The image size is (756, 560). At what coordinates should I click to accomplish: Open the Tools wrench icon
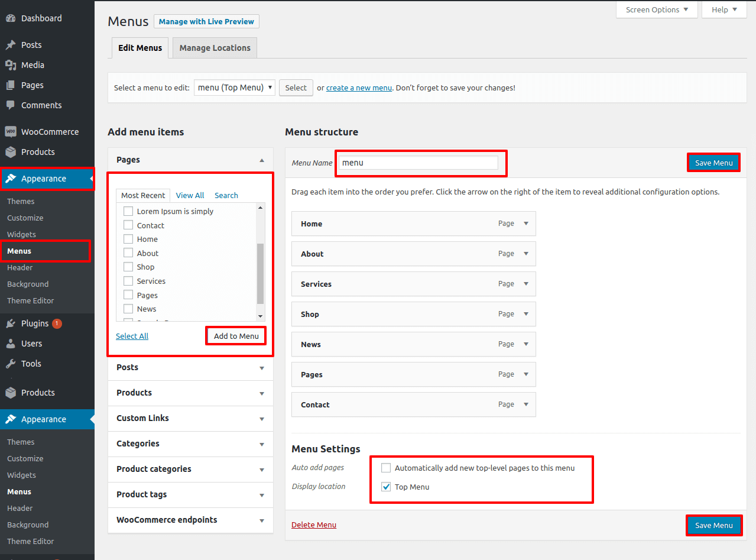[x=11, y=363]
